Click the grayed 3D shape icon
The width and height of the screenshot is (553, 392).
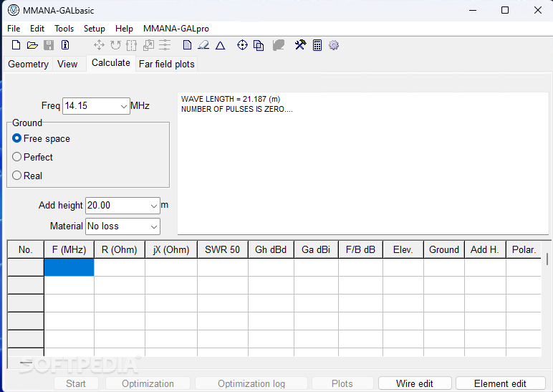[x=278, y=45]
